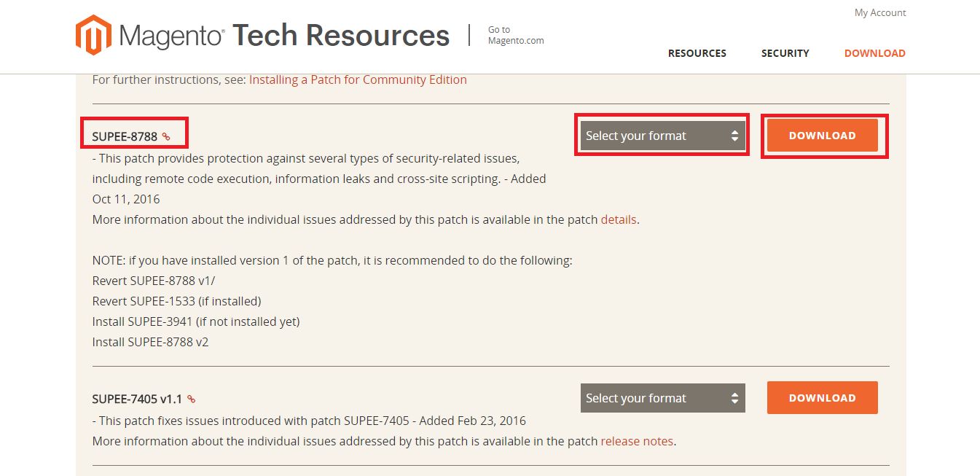Click 'Install SUPEE-3941 (if not installed yet)' line
Image resolution: width=980 pixels, height=476 pixels.
pyautogui.click(x=196, y=321)
